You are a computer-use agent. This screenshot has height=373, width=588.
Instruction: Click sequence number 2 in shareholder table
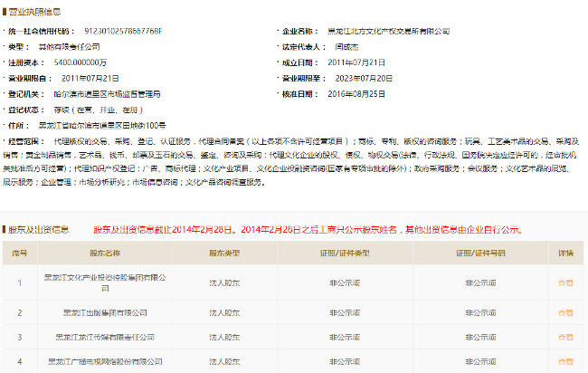point(20,312)
